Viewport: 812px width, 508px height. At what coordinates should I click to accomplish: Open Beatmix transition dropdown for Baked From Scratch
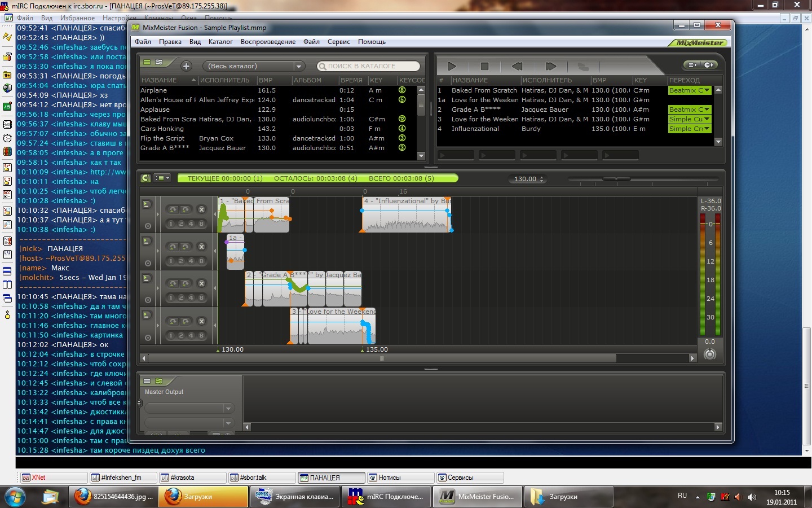pyautogui.click(x=689, y=90)
